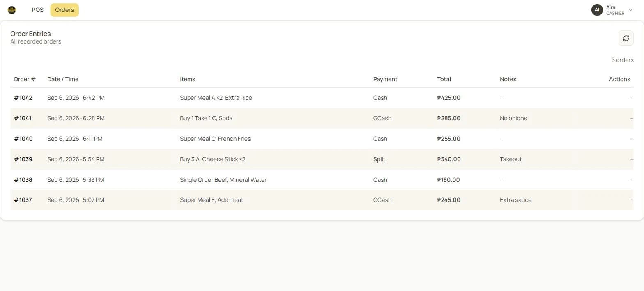Screen dimensions: 644x291
Task: Click Cash payment for order #1040
Action: click(380, 139)
